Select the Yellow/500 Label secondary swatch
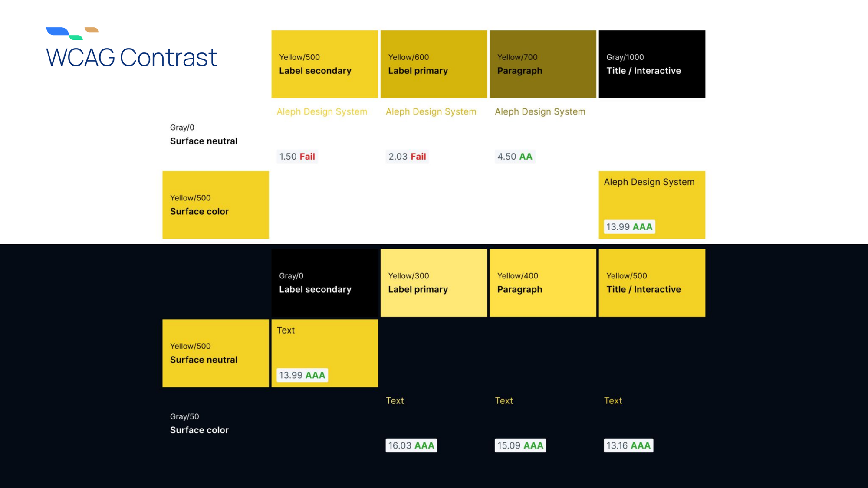 tap(325, 64)
